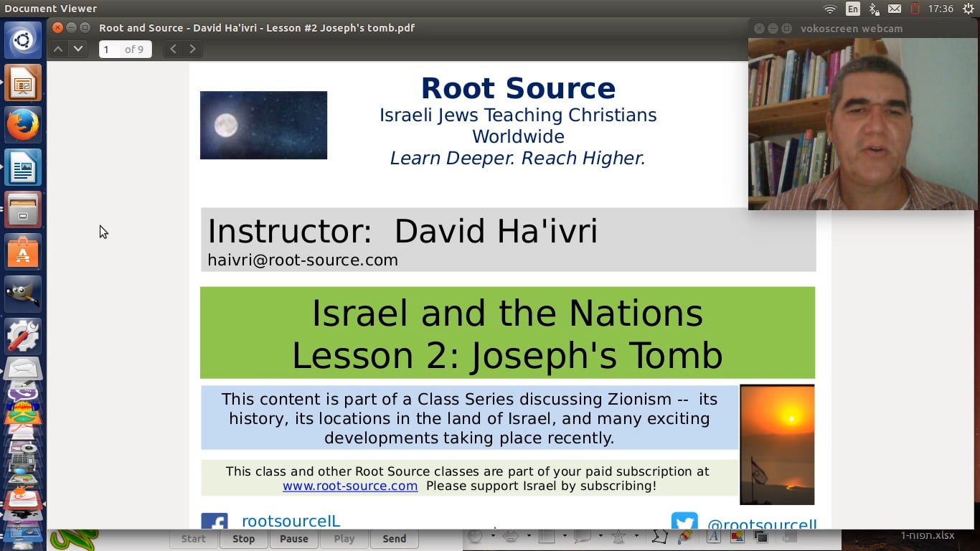Screen dimensions: 980x551
Task: Click the Fontwork A icon
Action: [714, 536]
